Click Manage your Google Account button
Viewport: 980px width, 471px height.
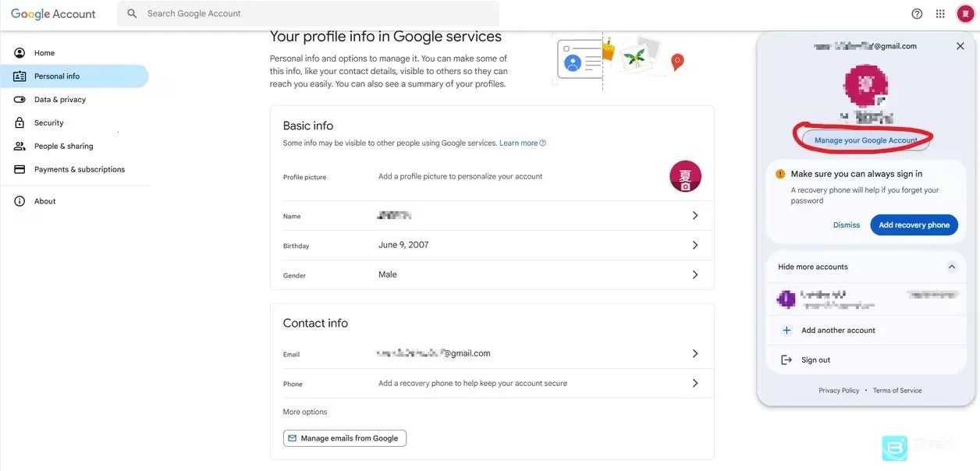tap(865, 140)
